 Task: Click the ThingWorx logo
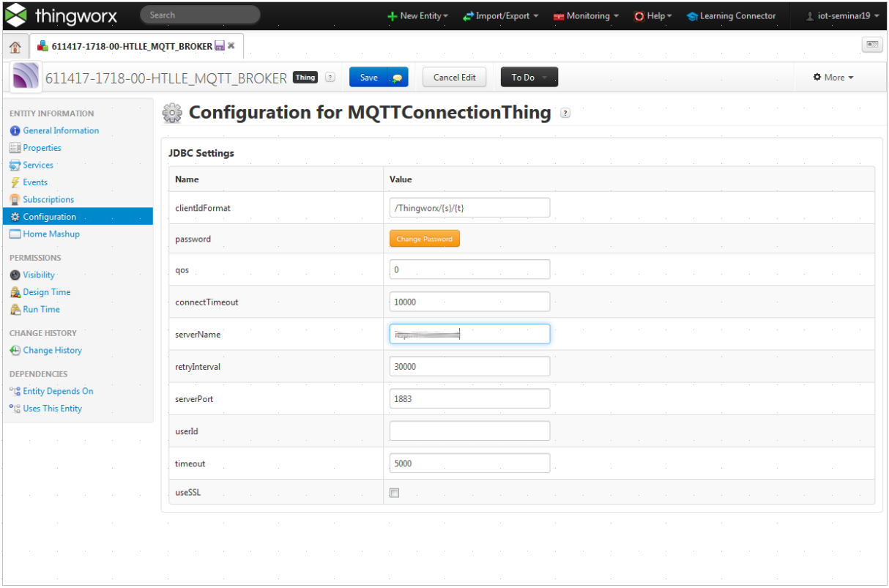click(x=61, y=15)
